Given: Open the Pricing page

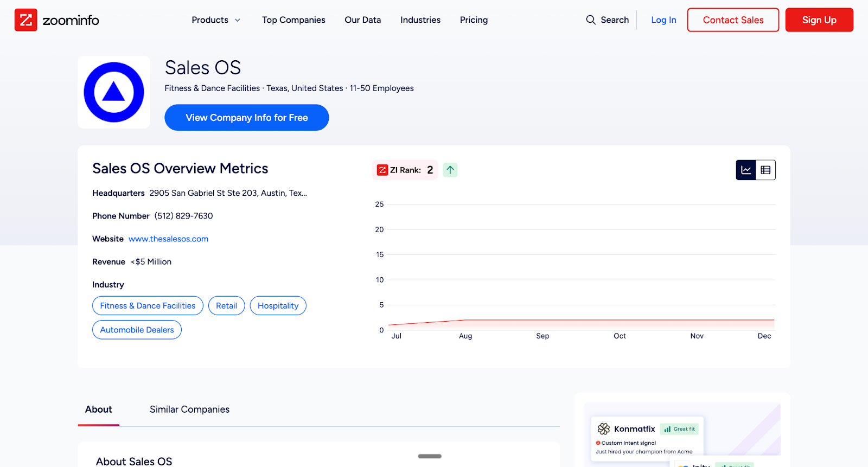Looking at the screenshot, I should pyautogui.click(x=474, y=20).
